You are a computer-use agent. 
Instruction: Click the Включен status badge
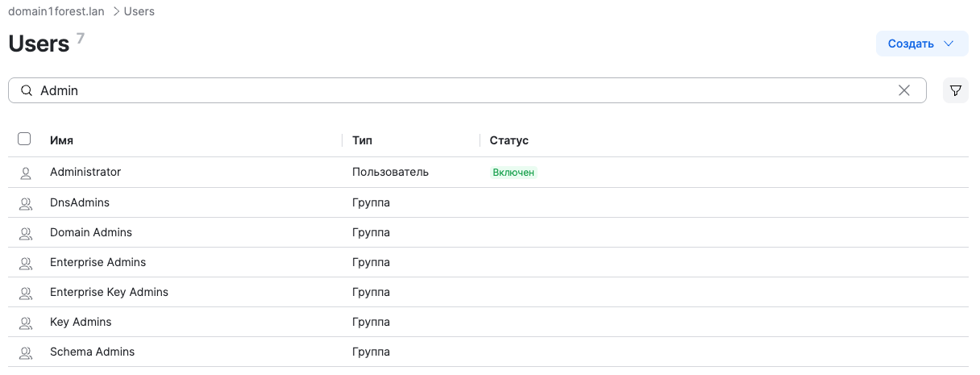(x=513, y=173)
